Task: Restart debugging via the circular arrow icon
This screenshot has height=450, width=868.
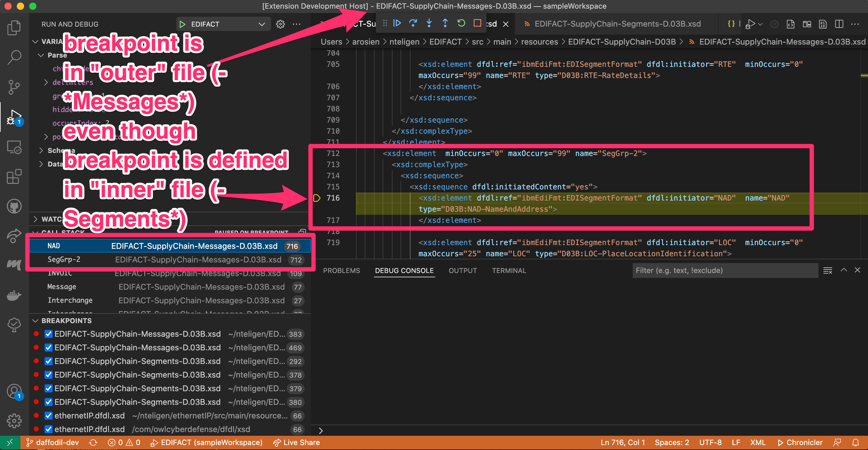Action: point(461,23)
